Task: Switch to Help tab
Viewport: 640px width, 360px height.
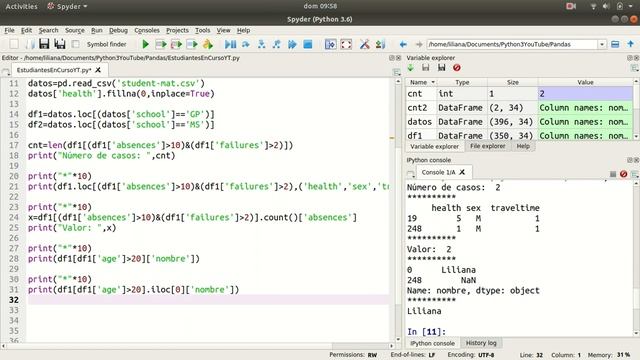Action: (x=523, y=146)
